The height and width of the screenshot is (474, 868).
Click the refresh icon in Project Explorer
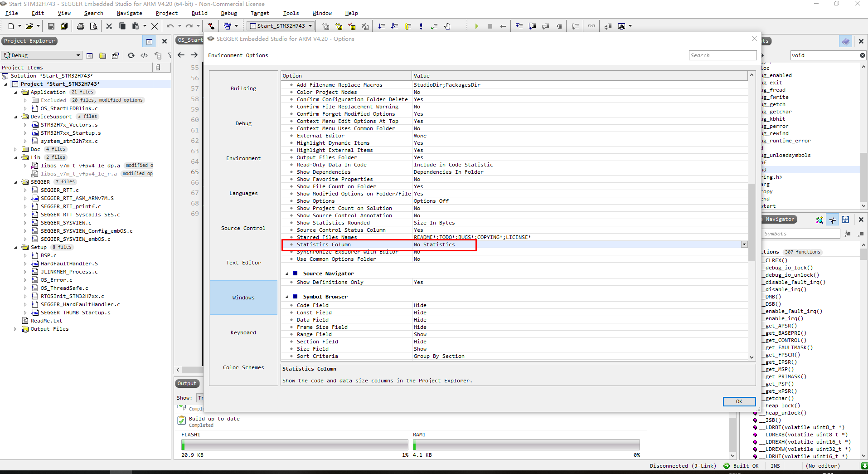(x=131, y=55)
